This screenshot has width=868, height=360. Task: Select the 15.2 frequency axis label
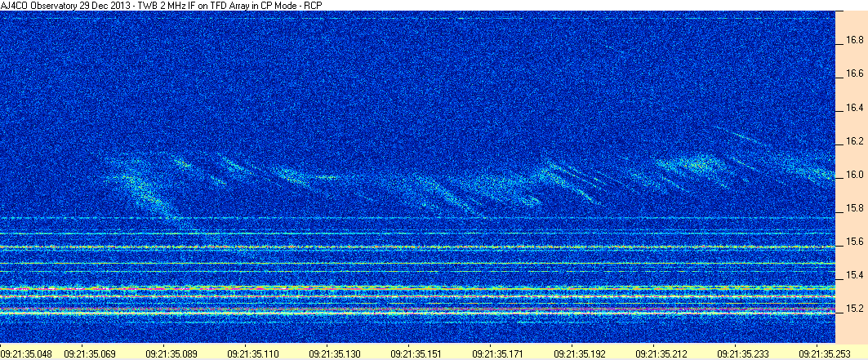click(855, 309)
